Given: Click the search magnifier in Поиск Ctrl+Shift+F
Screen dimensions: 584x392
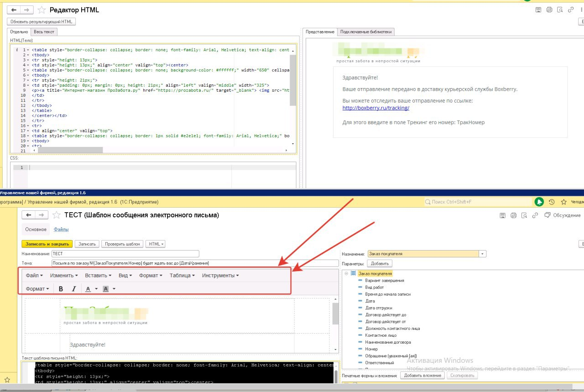Looking at the screenshot, I should (x=428, y=201).
